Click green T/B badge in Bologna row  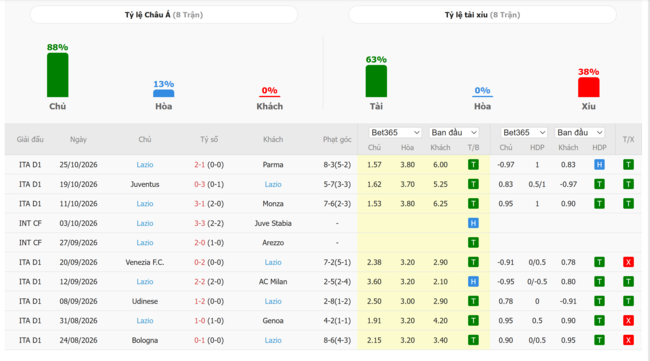(x=473, y=340)
